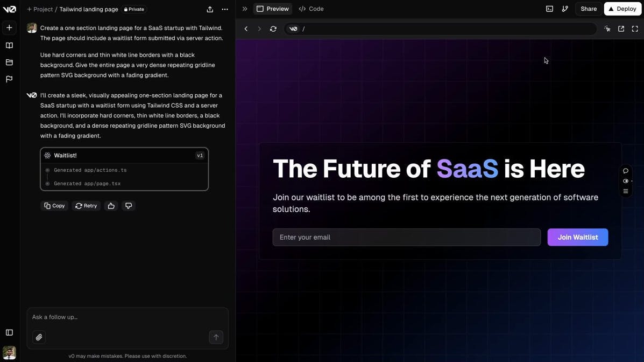Toggle the left sidebar panel
This screenshot has height=362, width=644.
[x=9, y=332]
